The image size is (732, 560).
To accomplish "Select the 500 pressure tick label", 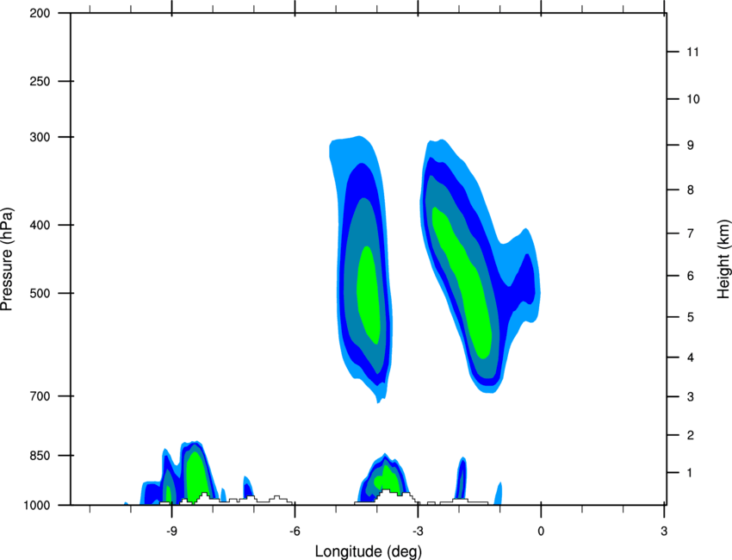I will 40,293.
